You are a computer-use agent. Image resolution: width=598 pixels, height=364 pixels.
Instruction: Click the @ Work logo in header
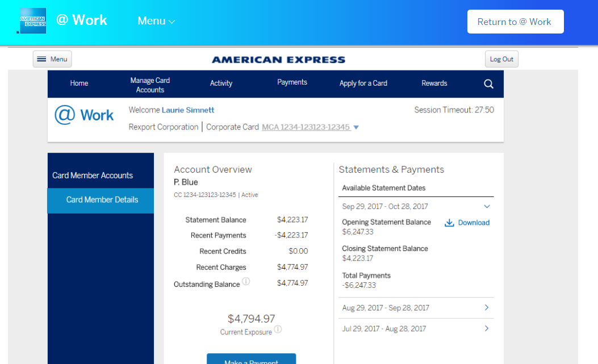[x=82, y=20]
